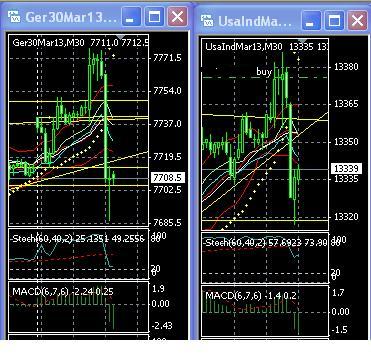The image size is (371, 361).
Task: Click the chart shift triangle in Ger30 chart
Action: (x=121, y=36)
